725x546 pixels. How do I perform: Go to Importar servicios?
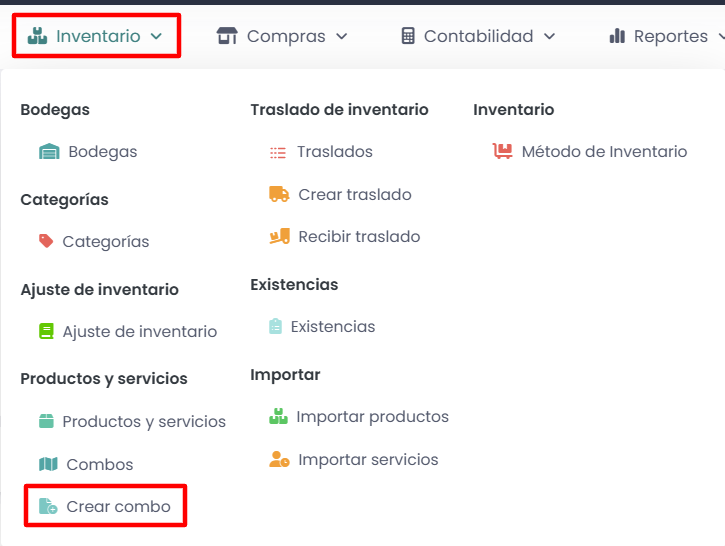point(368,460)
